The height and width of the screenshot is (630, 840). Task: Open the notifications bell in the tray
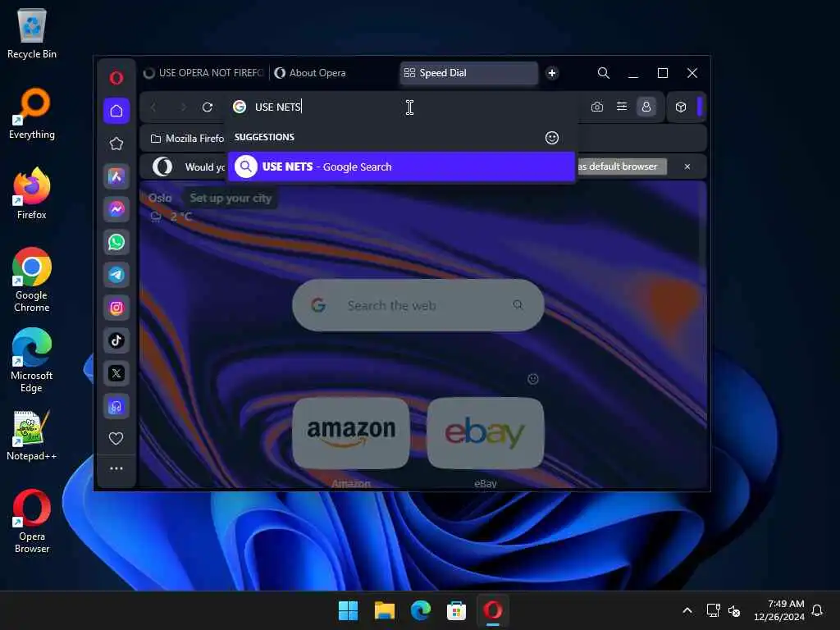click(x=818, y=610)
